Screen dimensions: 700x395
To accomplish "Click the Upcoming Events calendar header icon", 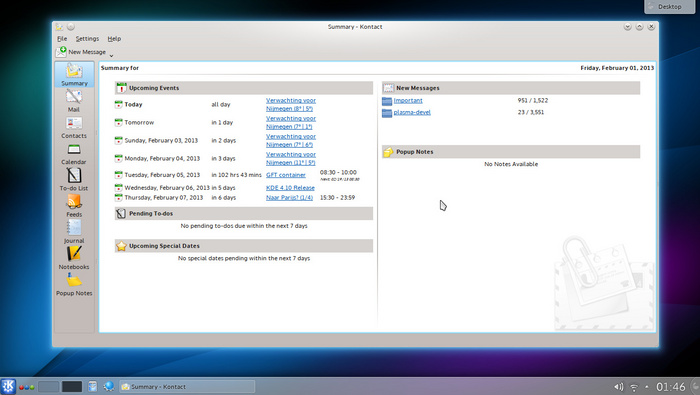I will [121, 88].
